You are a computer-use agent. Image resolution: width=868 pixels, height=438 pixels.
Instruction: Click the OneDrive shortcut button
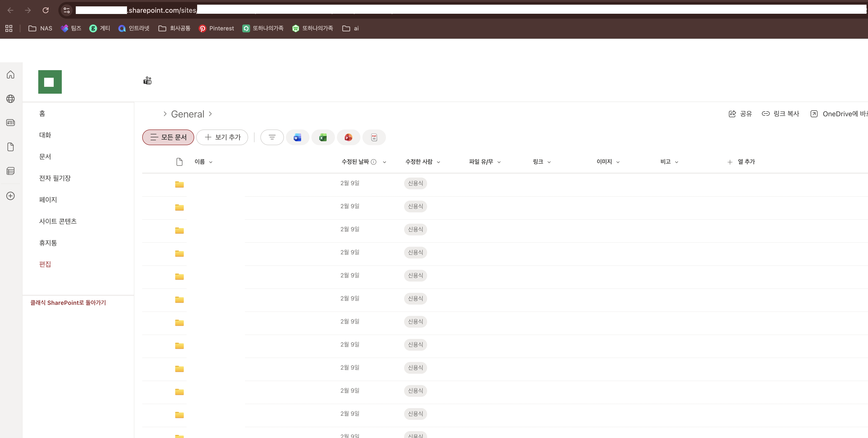point(839,114)
